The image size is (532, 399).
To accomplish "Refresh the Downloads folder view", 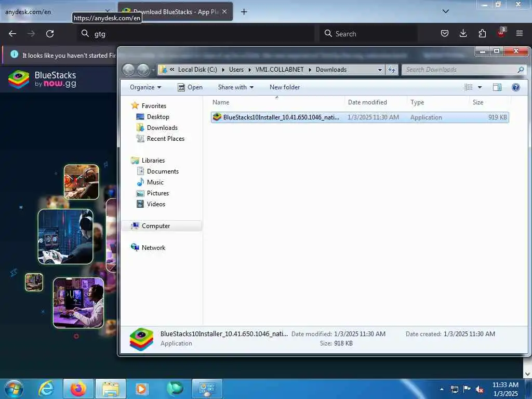I will [x=392, y=70].
